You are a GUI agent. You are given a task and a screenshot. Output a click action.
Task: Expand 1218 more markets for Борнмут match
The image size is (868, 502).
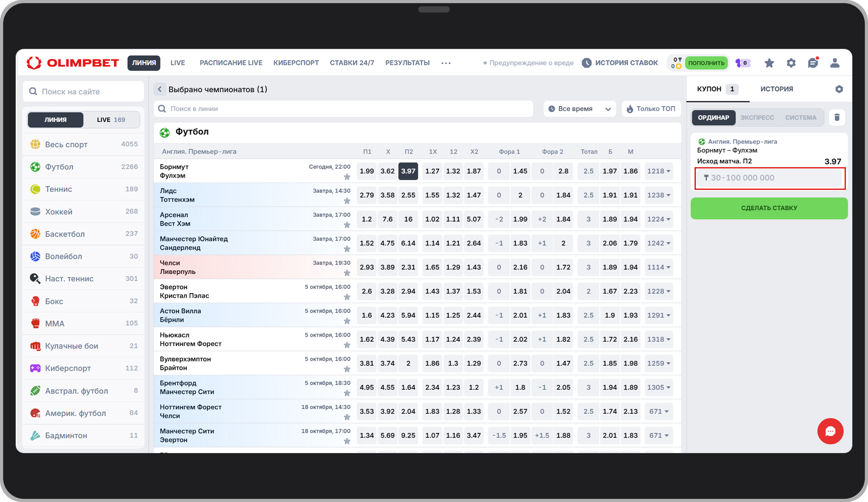coord(658,171)
